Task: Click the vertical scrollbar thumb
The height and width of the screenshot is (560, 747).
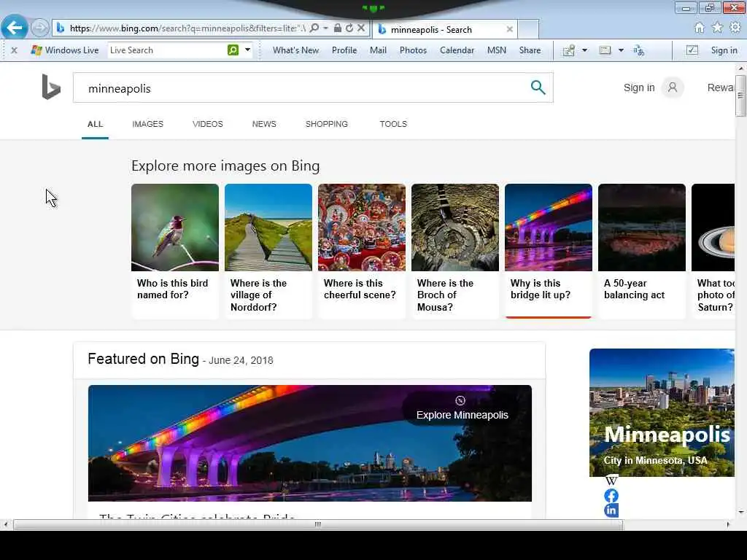Action: coord(740,94)
